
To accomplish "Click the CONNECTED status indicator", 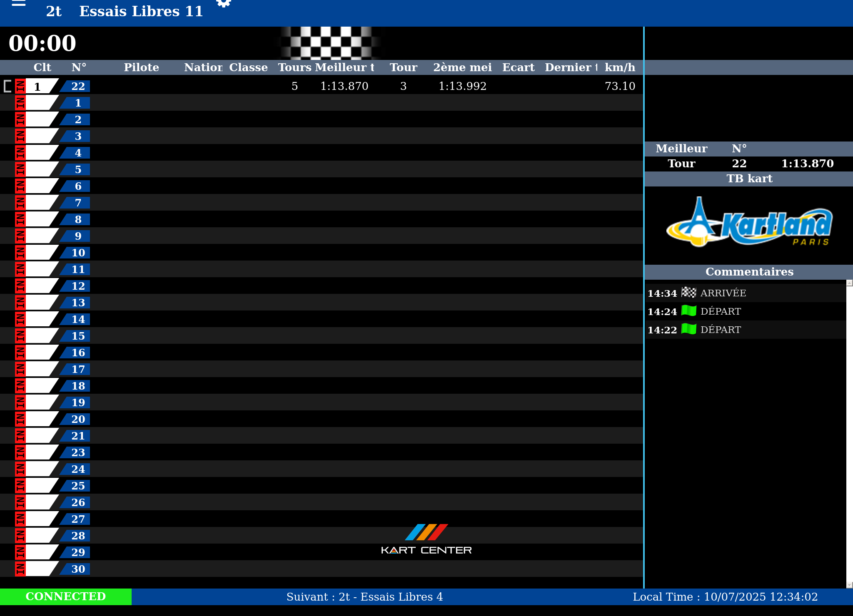I will click(66, 596).
